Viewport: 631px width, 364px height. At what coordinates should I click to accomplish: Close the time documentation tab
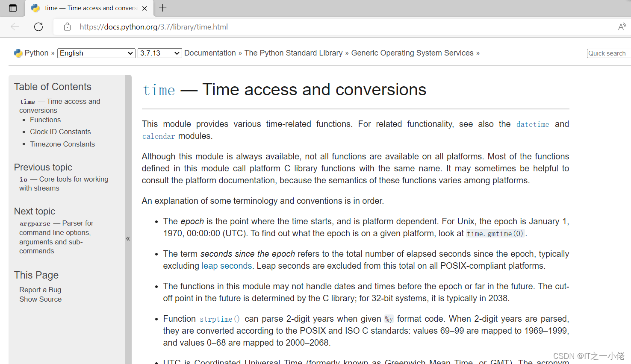144,8
